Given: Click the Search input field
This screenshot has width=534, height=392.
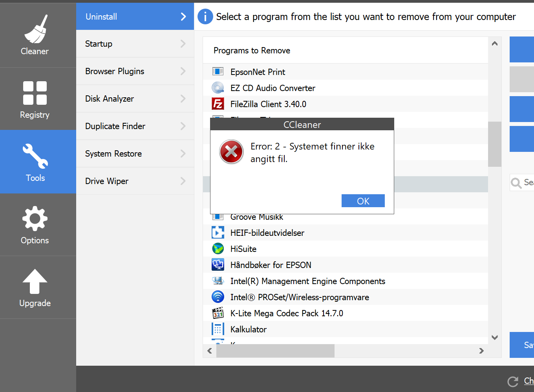Looking at the screenshot, I should click(x=522, y=182).
